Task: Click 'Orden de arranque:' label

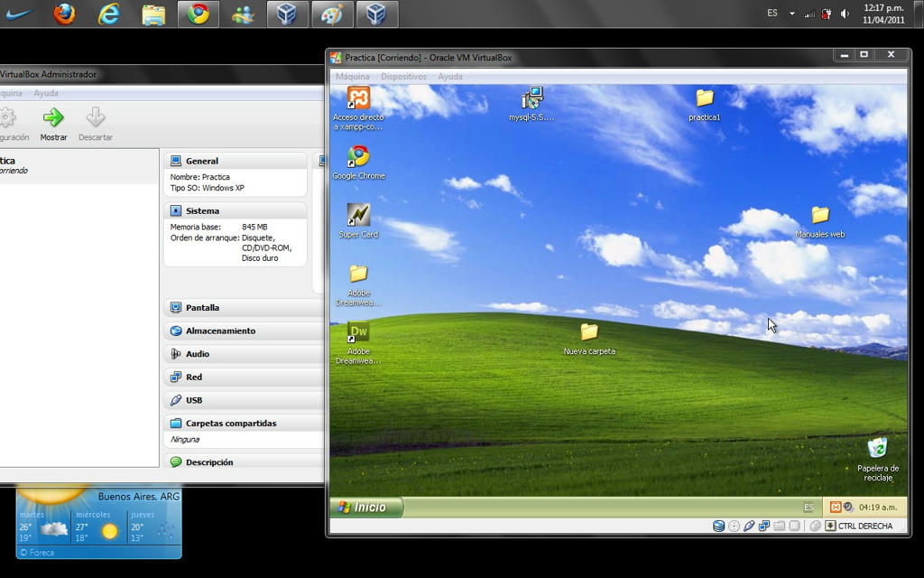Action: point(205,238)
